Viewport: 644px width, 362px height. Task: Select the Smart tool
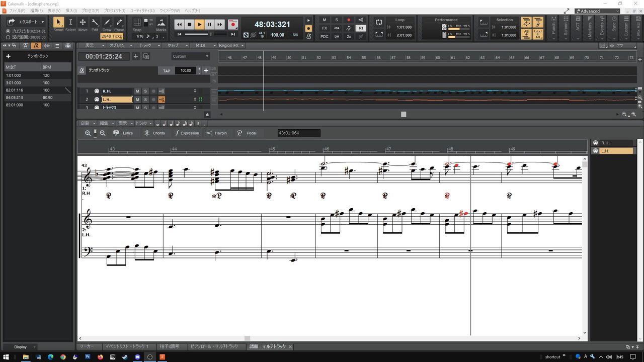point(58,24)
